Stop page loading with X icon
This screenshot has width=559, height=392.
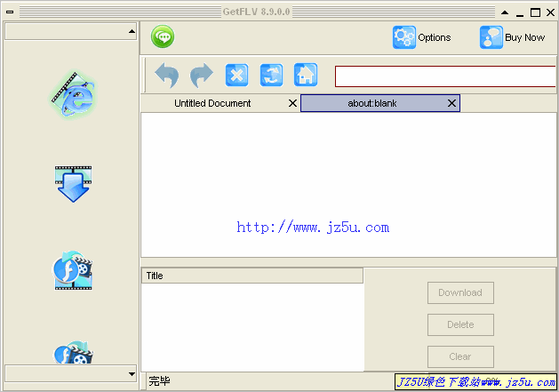236,75
